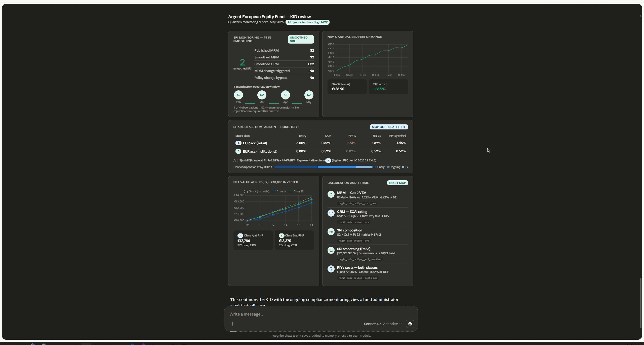
Task: Click the RIY 1y column header
Action: (352, 136)
